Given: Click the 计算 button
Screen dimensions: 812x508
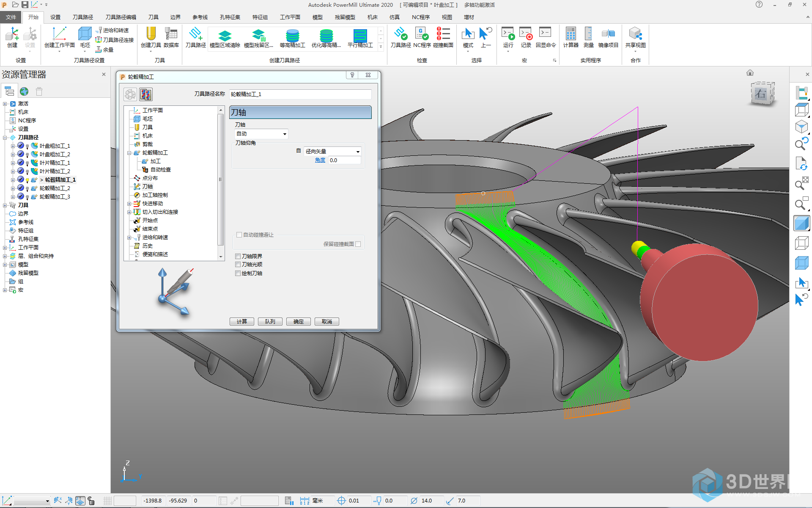Looking at the screenshot, I should point(241,322).
